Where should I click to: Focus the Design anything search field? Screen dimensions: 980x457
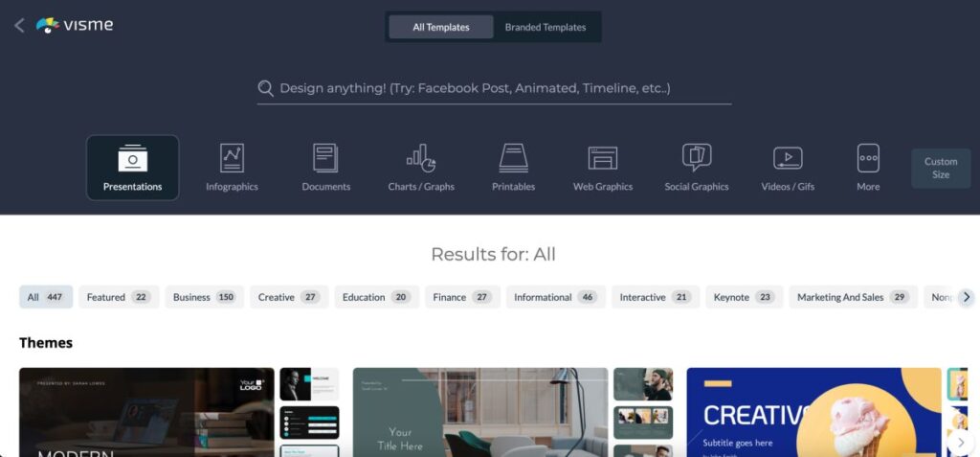click(x=494, y=88)
